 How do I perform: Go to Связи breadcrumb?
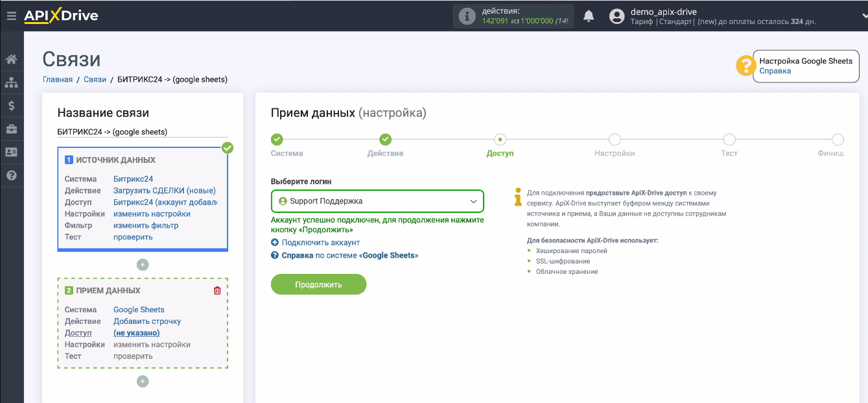tap(95, 80)
